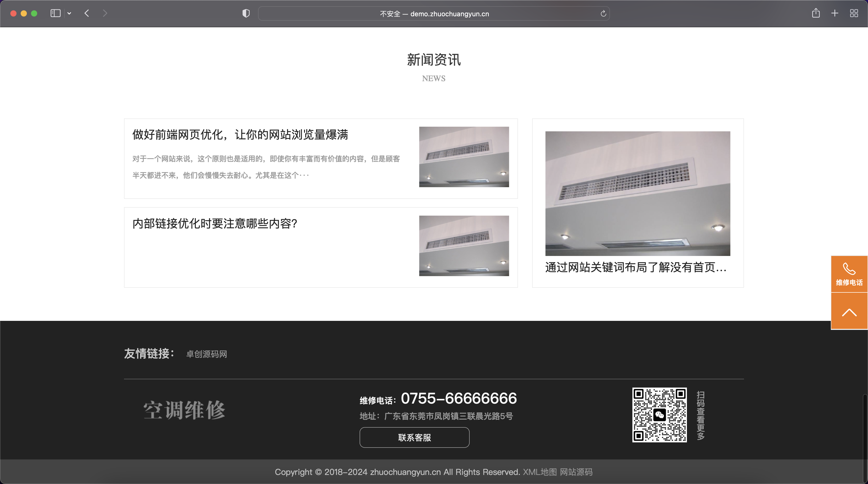868x484 pixels.
Task: Open the Share icon in toolbar
Action: coord(816,13)
